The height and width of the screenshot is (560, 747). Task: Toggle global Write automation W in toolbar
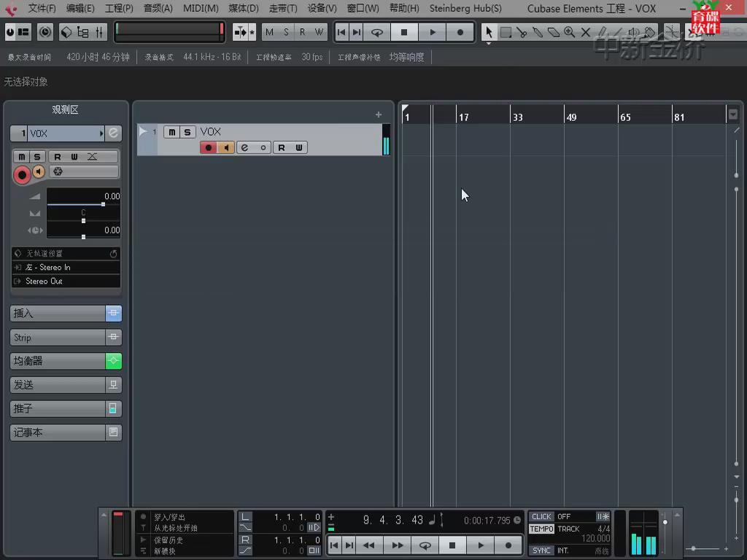[x=320, y=32]
